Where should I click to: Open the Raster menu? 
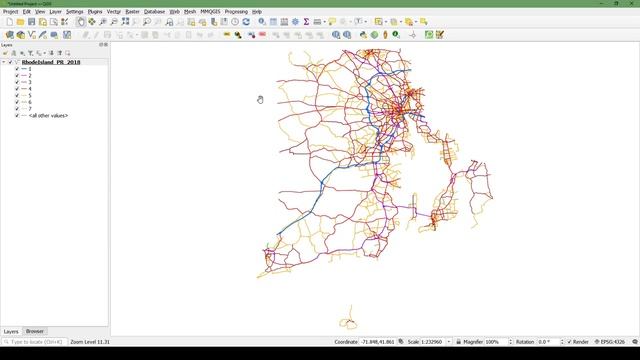[132, 12]
